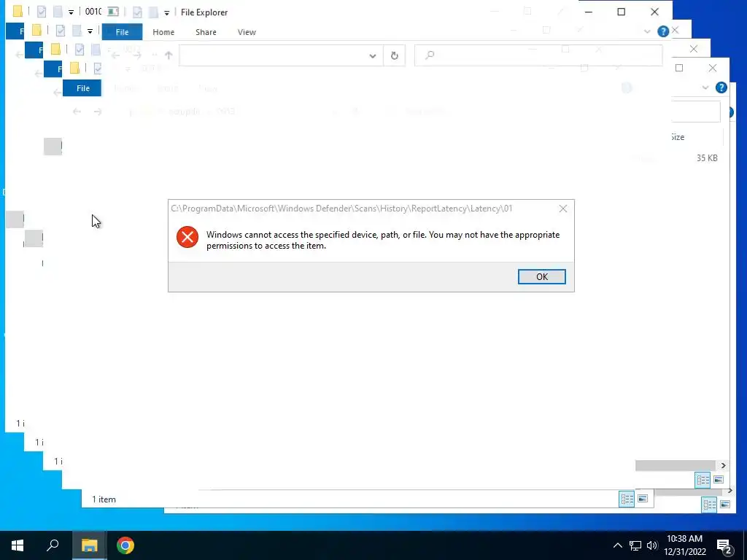The image size is (747, 560).
Task: Click background window's File tab under cascaded folders
Action: pyautogui.click(x=83, y=88)
